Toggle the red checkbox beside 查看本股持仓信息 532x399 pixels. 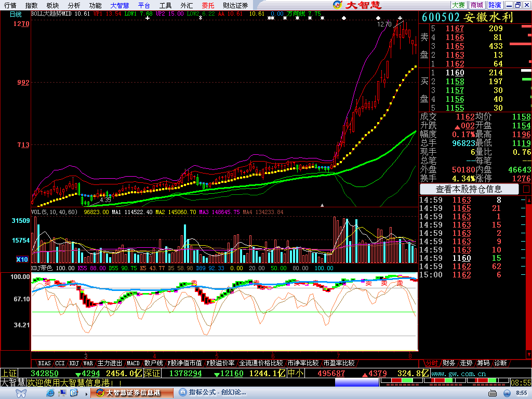[x=526, y=189]
